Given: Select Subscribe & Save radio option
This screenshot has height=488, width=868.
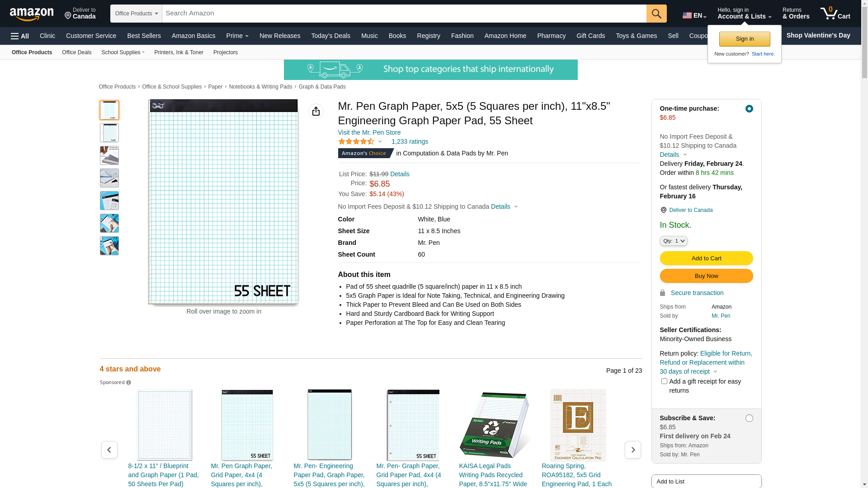Looking at the screenshot, I should 749,418.
